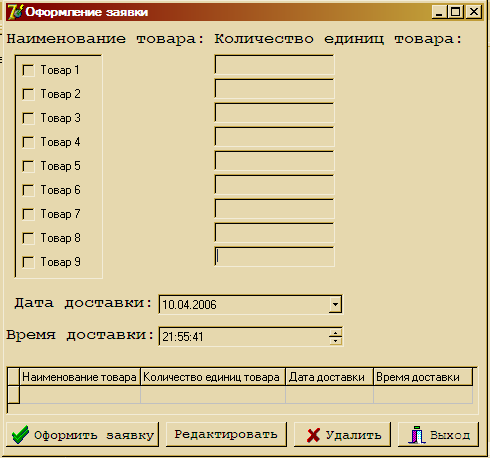This screenshot has width=490, height=458.
Task: Click the Дата доставки column header
Action: (329, 377)
